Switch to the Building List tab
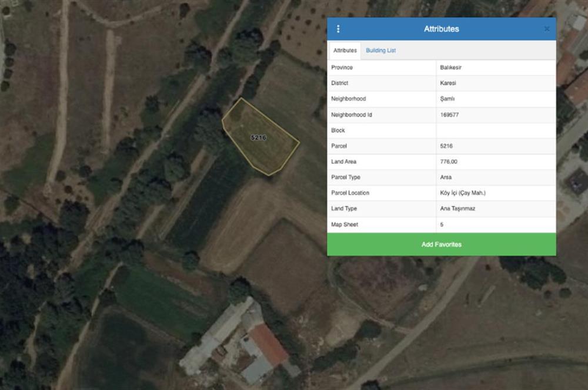Screen dimensions: 588x390 click(380, 50)
